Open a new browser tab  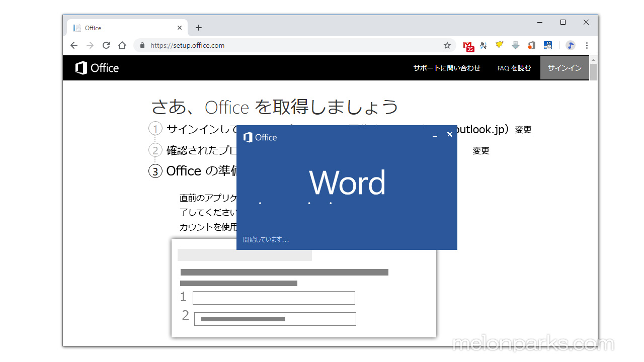tap(199, 28)
